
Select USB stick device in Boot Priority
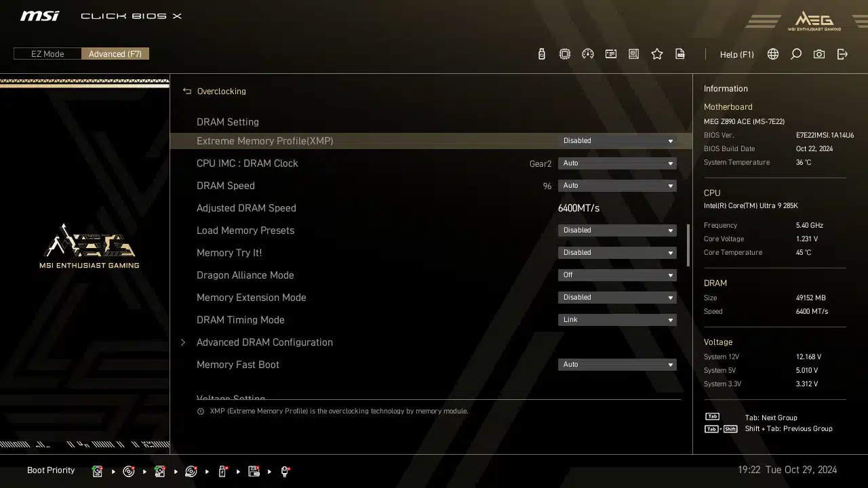(222, 471)
